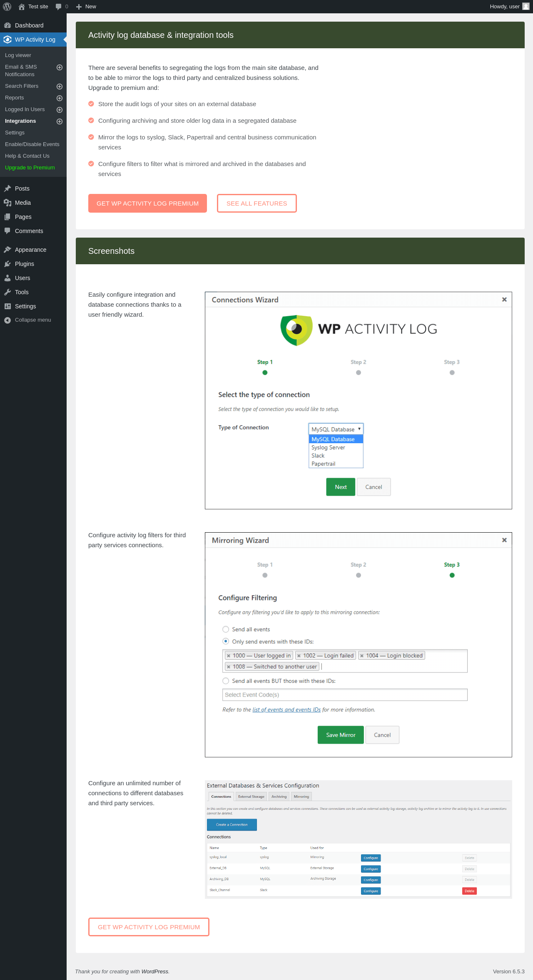This screenshot has width=533, height=980.
Task: Choose Syslog Server from the connection type list
Action: [x=336, y=447]
